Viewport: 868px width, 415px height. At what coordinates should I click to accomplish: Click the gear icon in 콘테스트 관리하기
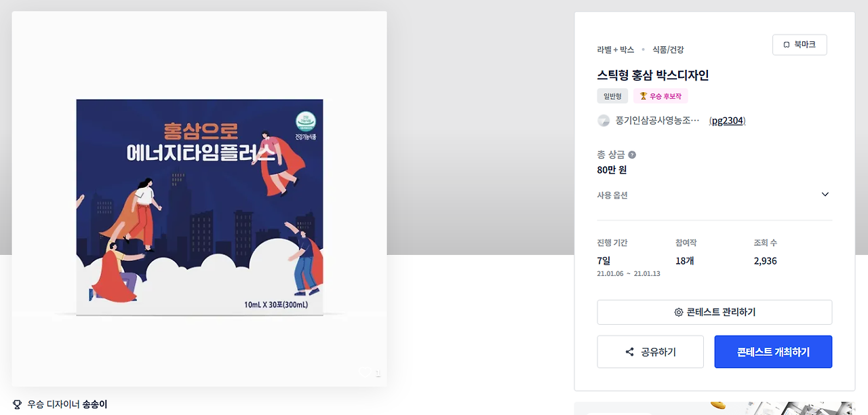click(678, 313)
